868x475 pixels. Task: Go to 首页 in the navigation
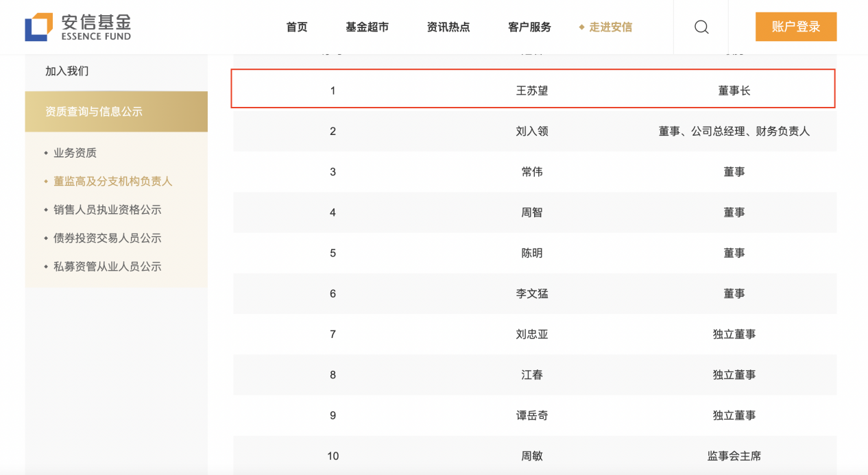[297, 27]
